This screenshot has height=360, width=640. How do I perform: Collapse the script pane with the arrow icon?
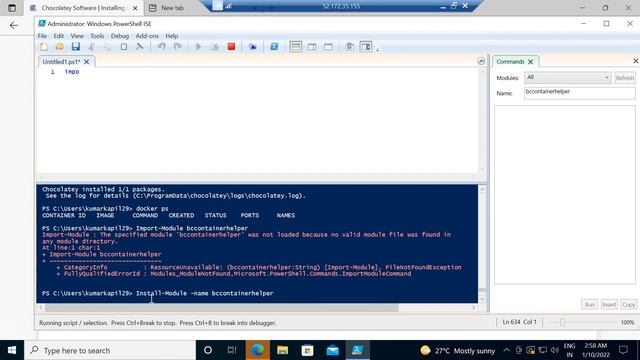(481, 61)
